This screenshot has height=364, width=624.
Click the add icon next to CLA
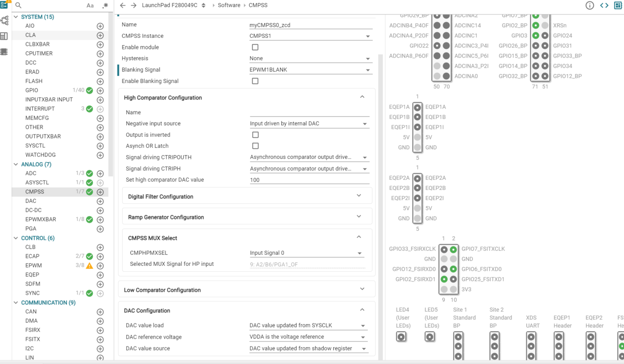click(x=100, y=35)
